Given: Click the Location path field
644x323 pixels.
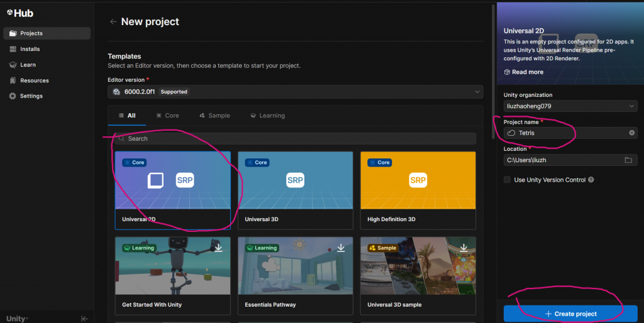Looking at the screenshot, I should pos(570,160).
